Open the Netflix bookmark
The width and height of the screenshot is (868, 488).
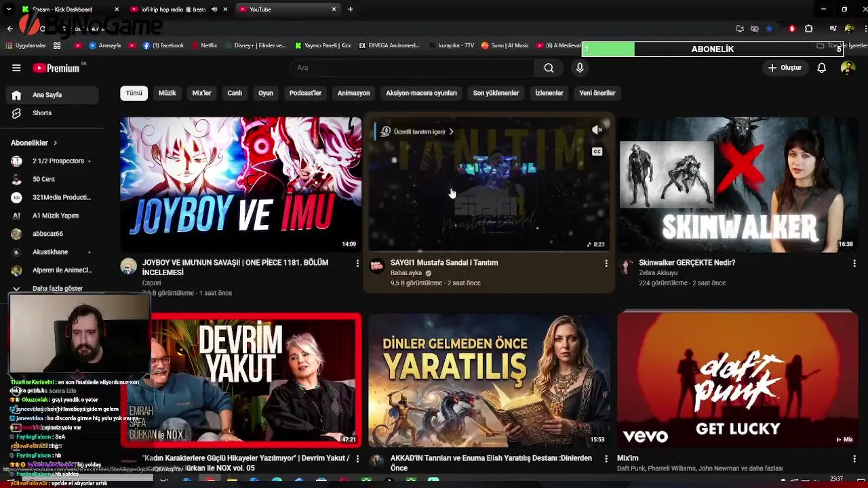click(204, 45)
